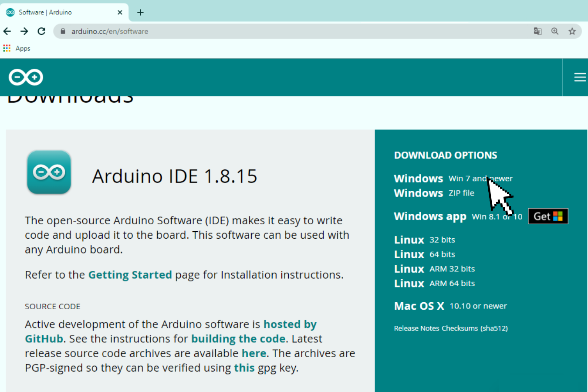Follow the hosted by GitHub link
Image resolution: width=588 pixels, height=392 pixels.
290,324
